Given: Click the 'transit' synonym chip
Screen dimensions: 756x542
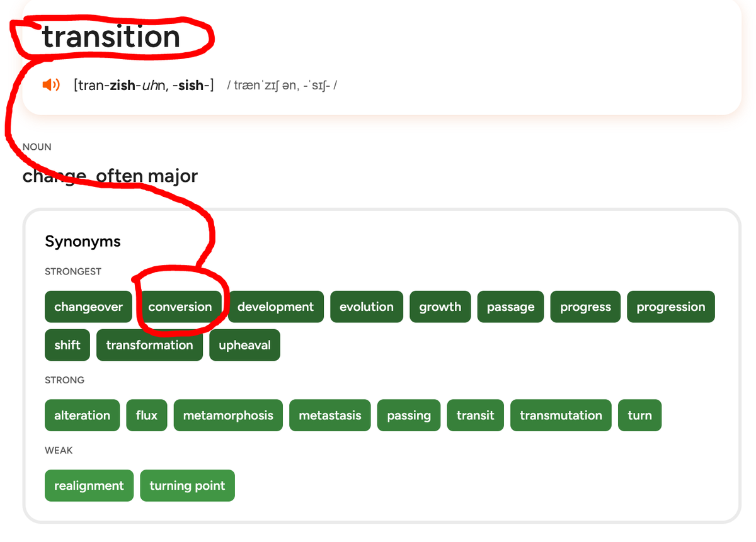Looking at the screenshot, I should pos(476,415).
